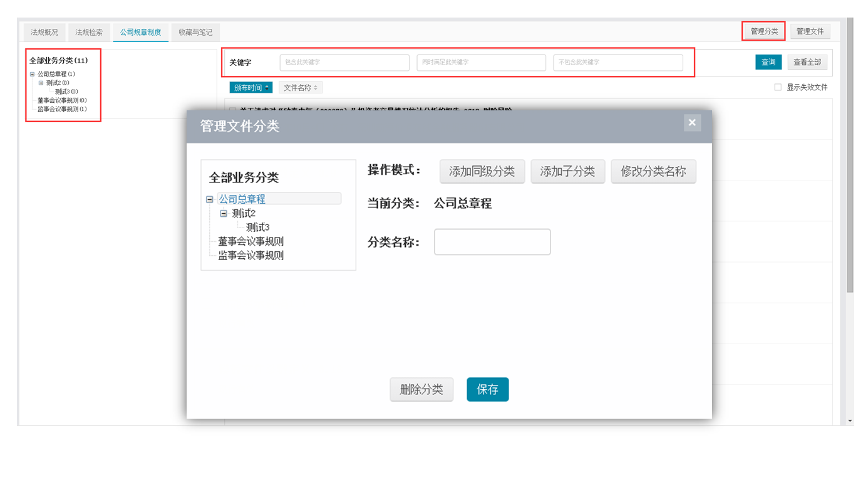Click 全部业务分类 heading in dialog
The height and width of the screenshot is (482, 868).
click(244, 178)
